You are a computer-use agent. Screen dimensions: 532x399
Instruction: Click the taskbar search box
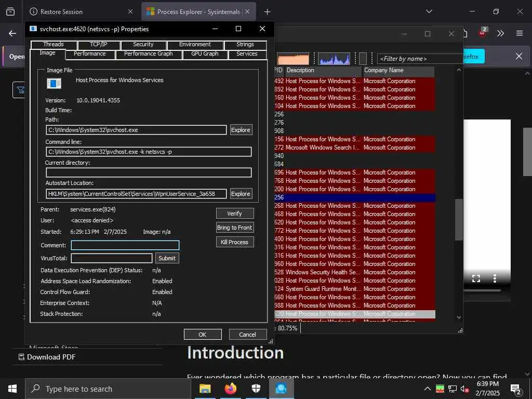pos(108,389)
